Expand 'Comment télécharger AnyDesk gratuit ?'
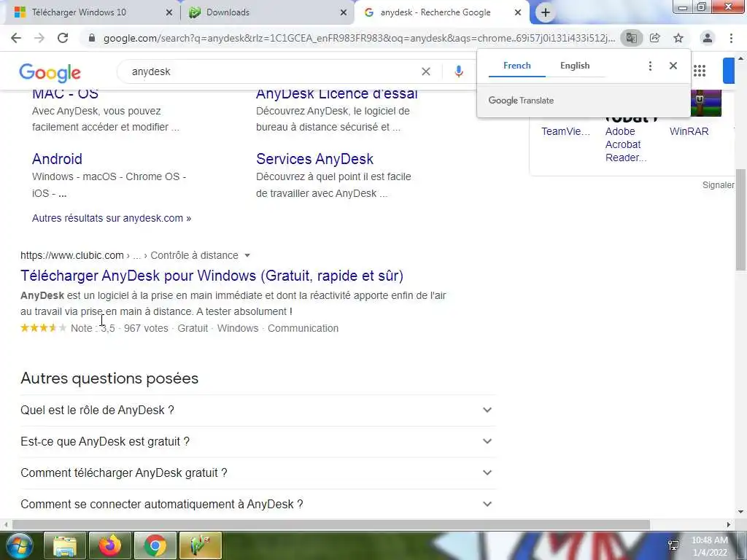 258,472
